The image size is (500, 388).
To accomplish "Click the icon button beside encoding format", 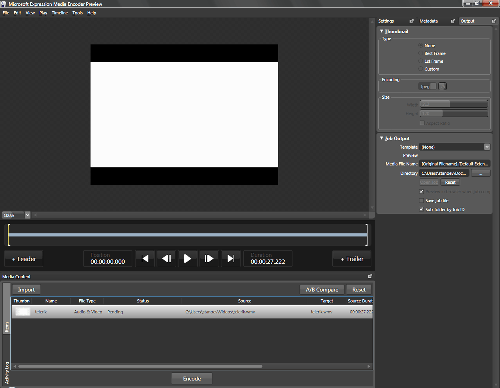I will pyautogui.click(x=442, y=86).
